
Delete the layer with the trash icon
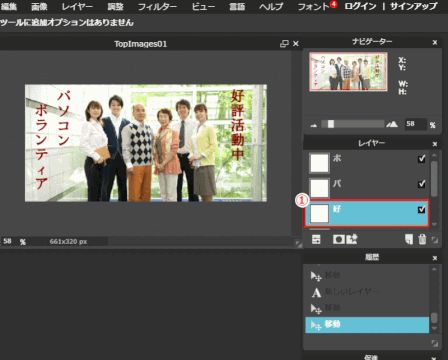pyautogui.click(x=422, y=239)
